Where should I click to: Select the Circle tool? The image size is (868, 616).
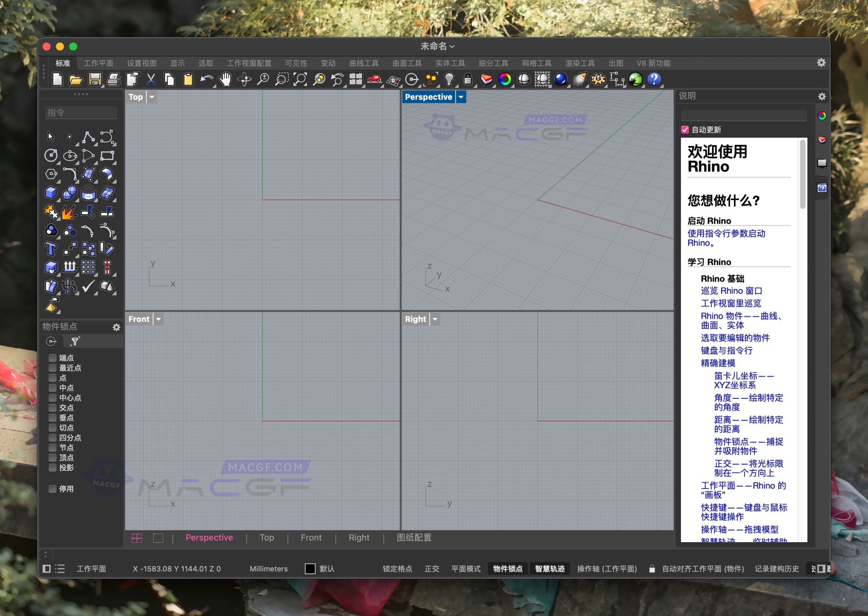click(51, 155)
